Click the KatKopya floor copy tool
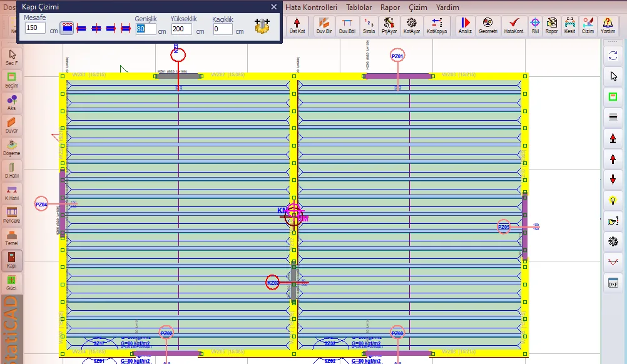The width and height of the screenshot is (627, 364). (437, 26)
